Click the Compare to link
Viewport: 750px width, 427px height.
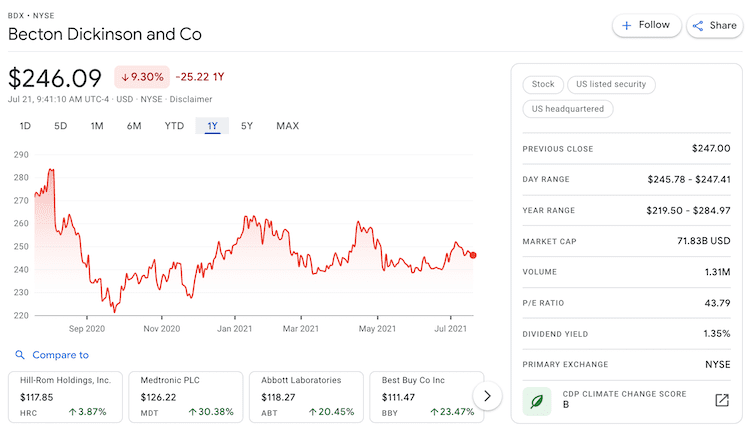tap(60, 355)
